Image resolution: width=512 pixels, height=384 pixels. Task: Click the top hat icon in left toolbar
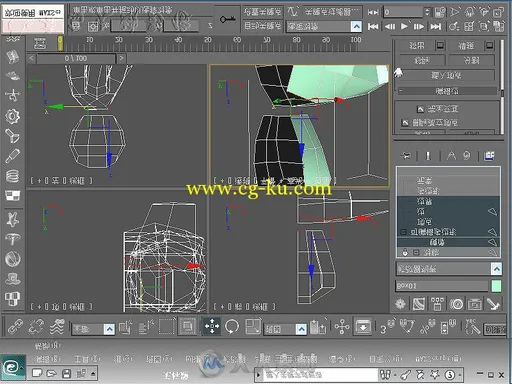coord(12,278)
